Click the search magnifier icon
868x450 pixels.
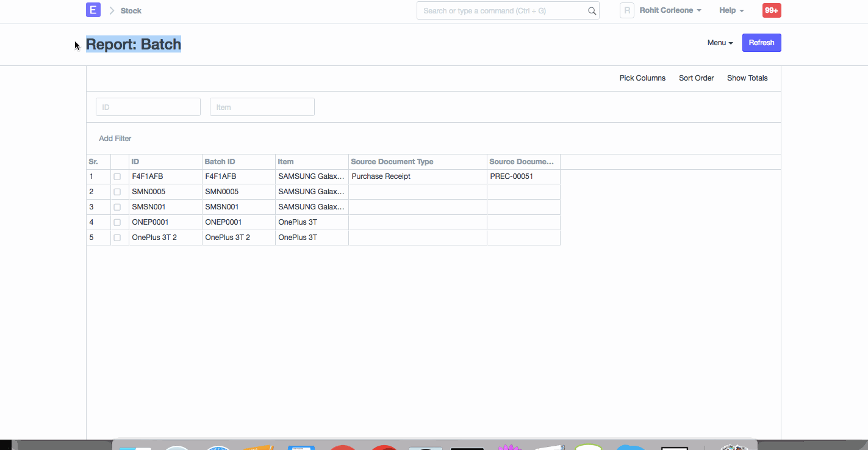pos(590,10)
